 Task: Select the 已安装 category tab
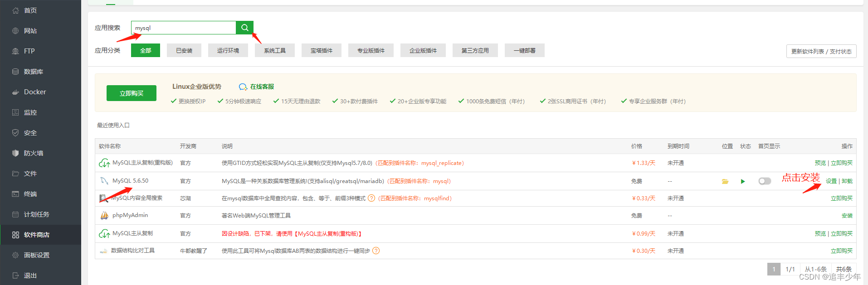tap(184, 50)
